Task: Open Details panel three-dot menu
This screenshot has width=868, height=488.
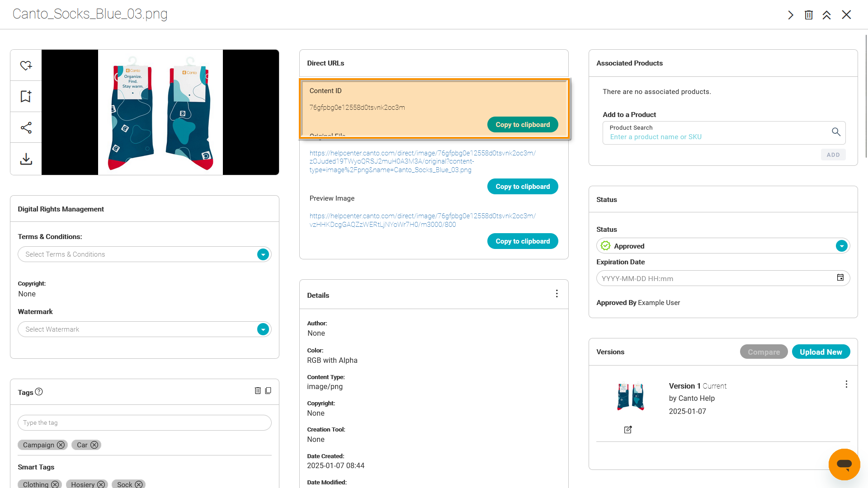Action: tap(557, 294)
